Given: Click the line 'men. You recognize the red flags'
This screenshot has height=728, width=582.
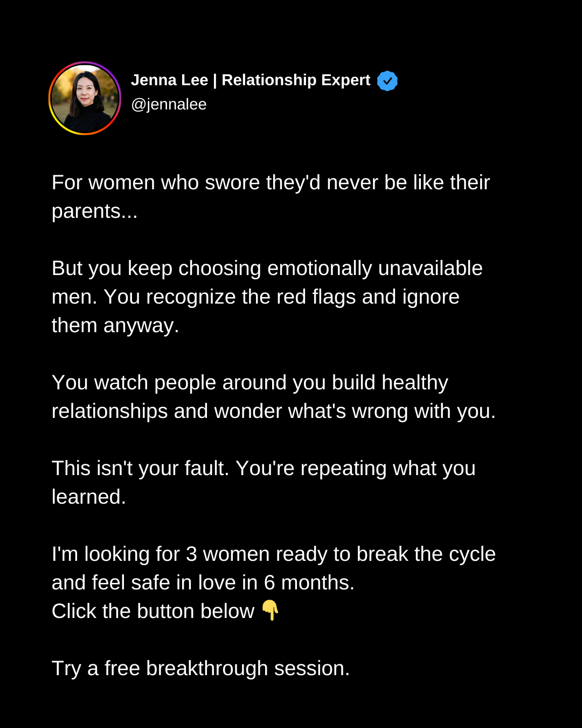Looking at the screenshot, I should pyautogui.click(x=204, y=297).
